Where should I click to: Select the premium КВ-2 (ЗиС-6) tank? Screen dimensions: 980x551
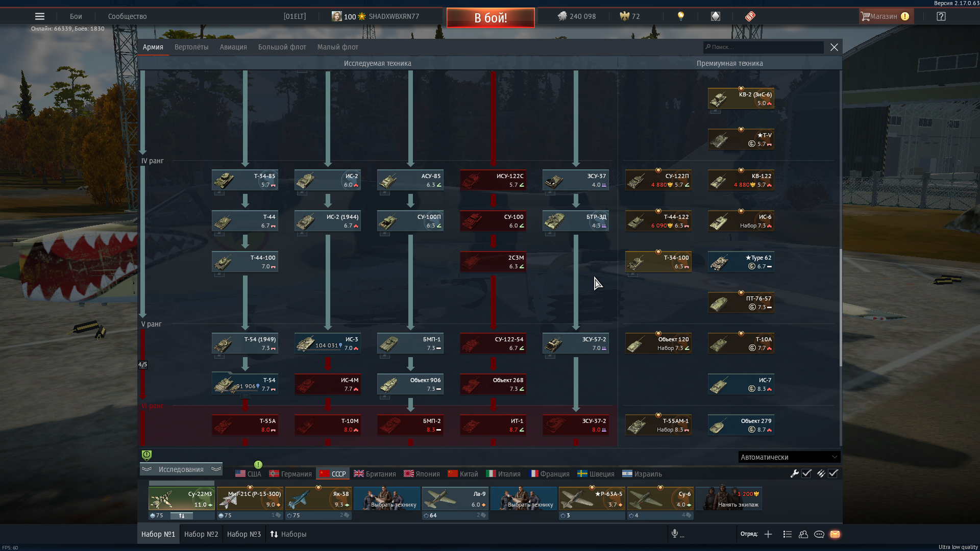(x=741, y=98)
